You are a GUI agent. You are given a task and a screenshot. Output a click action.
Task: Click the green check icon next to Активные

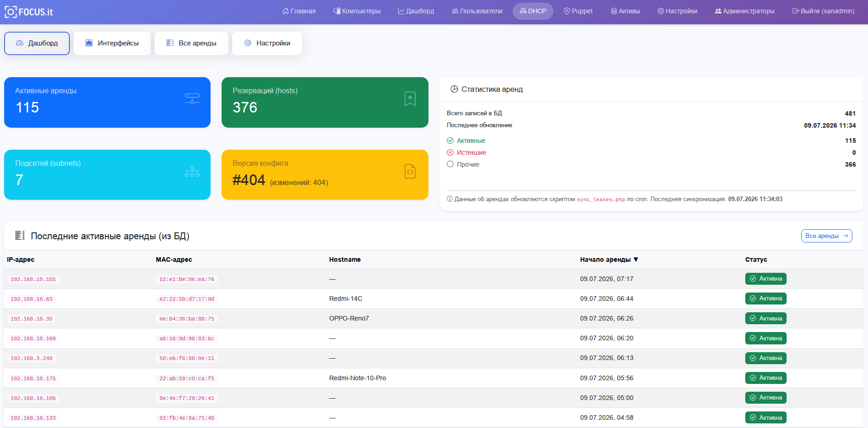(450, 141)
